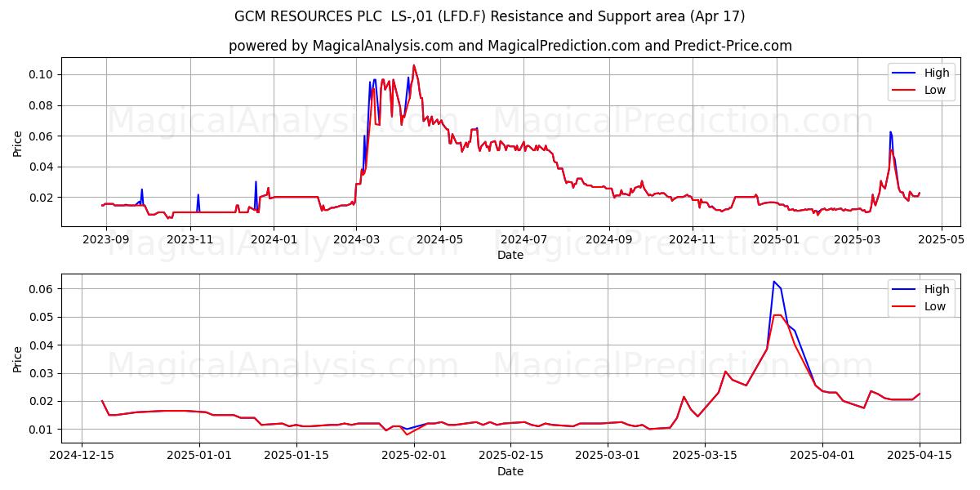This screenshot has height=490, width=980.
Task: Click the '2024-07' x-axis label on the top chart
Action: click(523, 240)
